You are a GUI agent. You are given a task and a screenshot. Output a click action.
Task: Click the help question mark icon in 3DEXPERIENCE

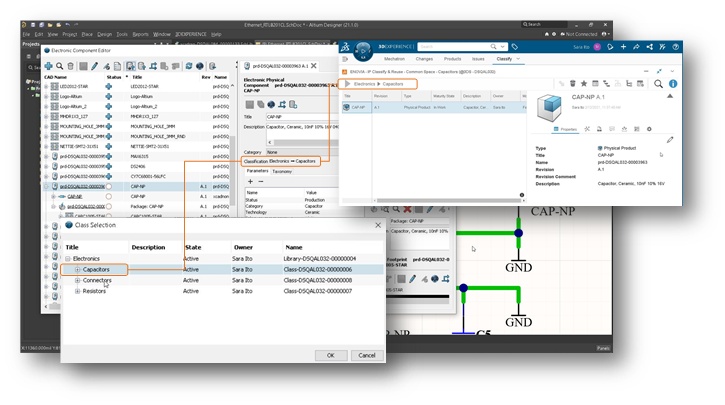(676, 47)
